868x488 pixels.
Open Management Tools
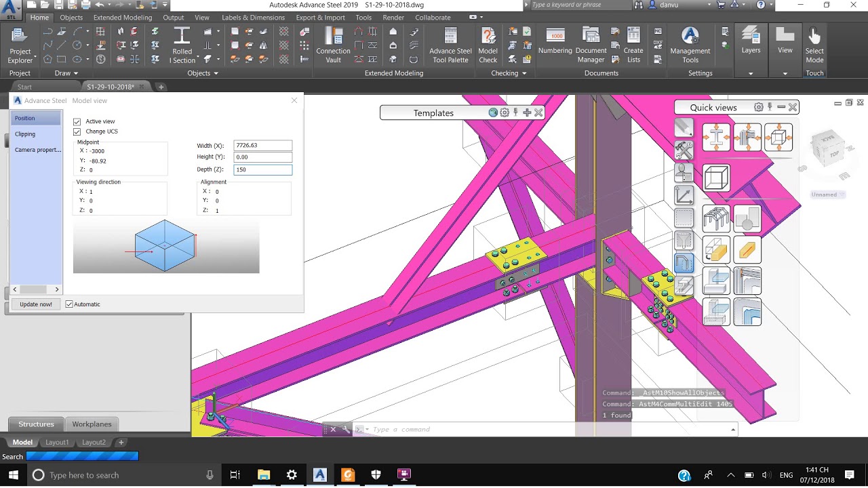pos(690,45)
